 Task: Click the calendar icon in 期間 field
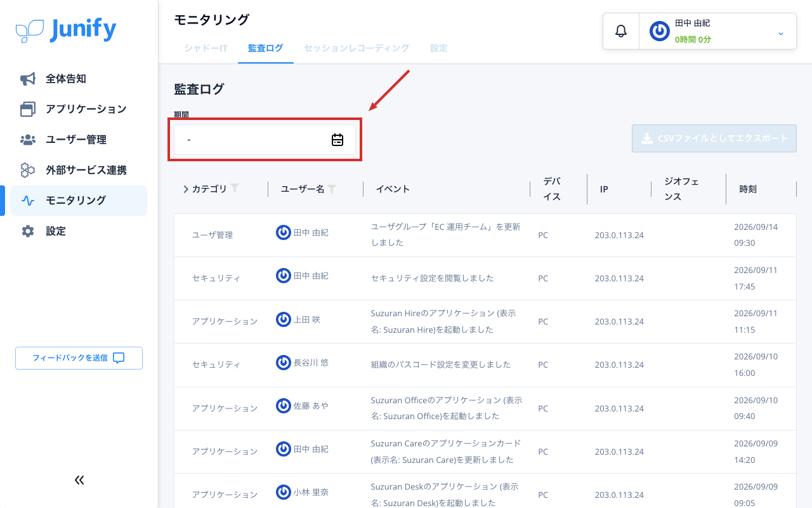(337, 140)
